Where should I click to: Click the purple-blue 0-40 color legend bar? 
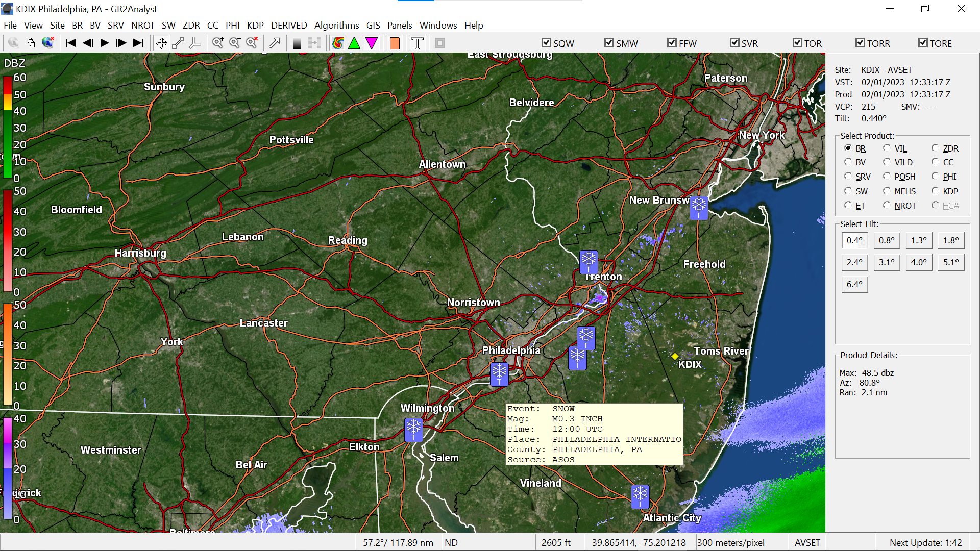coord(8,468)
